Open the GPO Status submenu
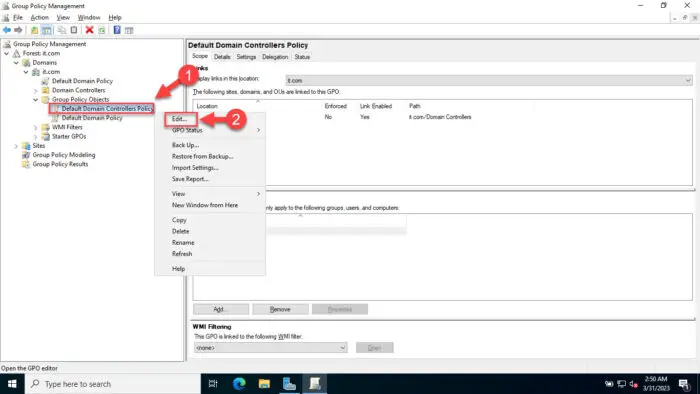 210,130
